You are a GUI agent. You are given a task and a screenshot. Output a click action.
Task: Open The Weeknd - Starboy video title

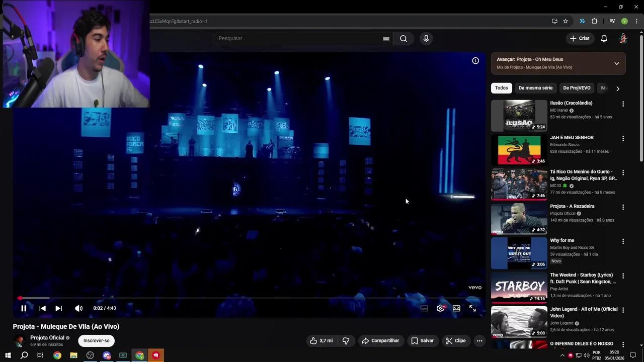click(583, 279)
